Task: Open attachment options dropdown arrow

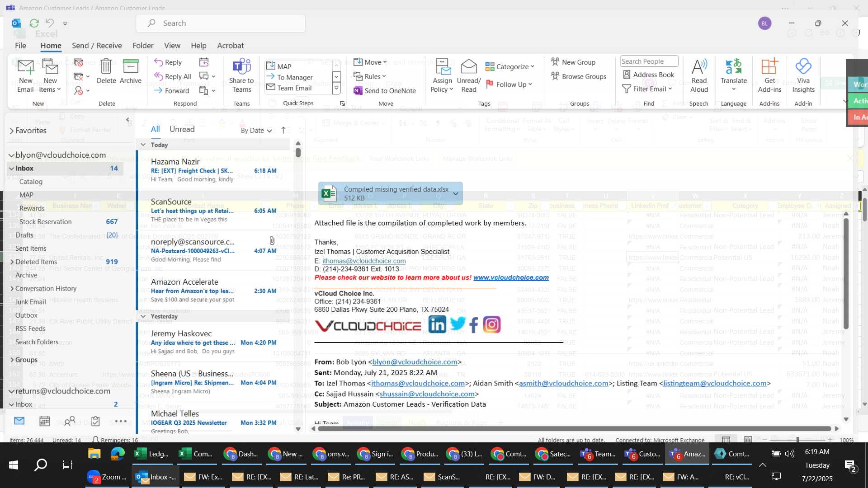Action: click(456, 193)
